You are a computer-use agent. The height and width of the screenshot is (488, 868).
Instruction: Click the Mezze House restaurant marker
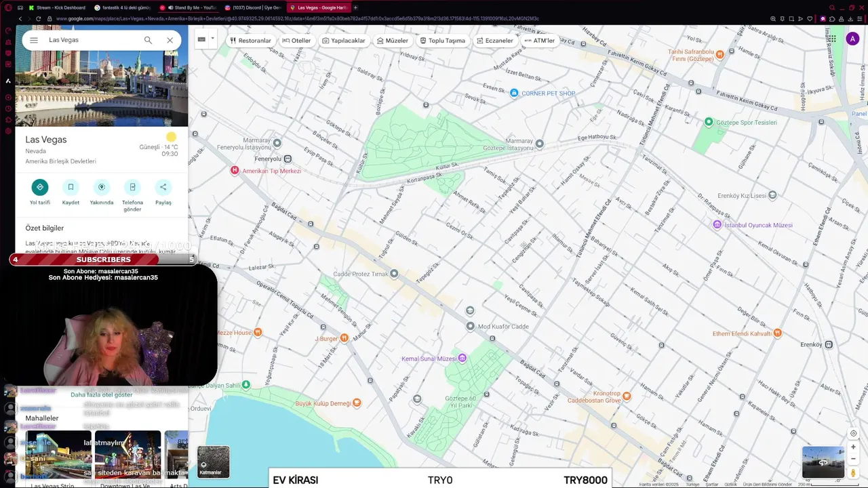point(258,332)
